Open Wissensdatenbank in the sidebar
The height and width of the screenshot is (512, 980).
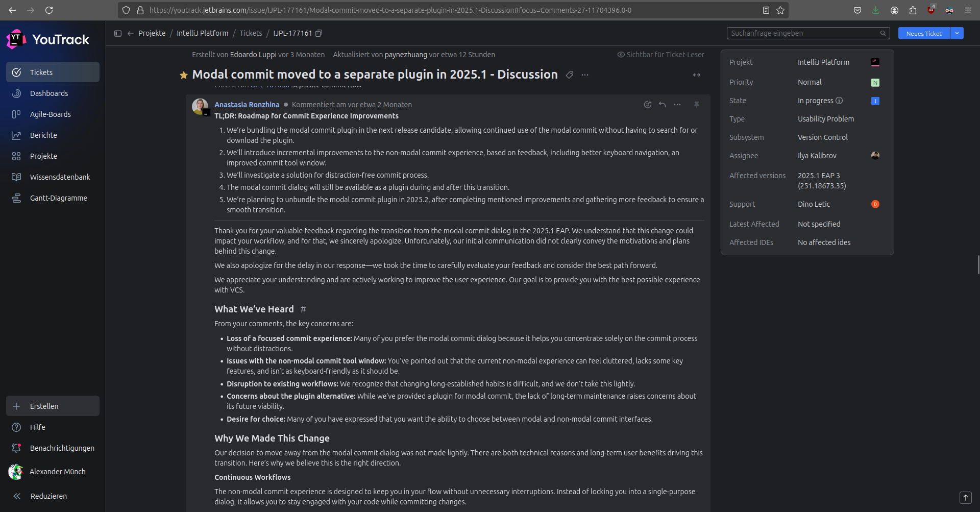pyautogui.click(x=53, y=177)
